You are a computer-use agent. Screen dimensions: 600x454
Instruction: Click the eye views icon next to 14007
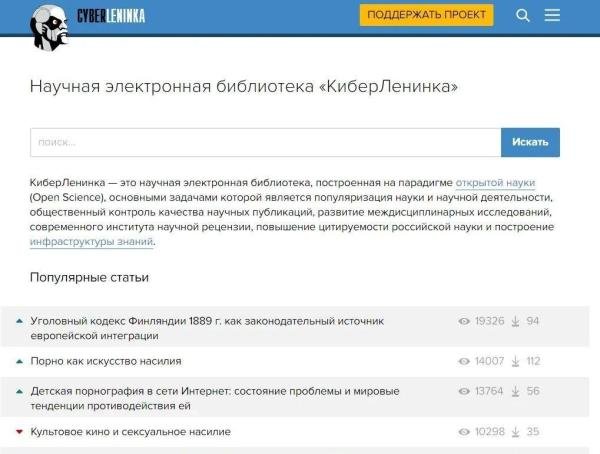coord(464,361)
